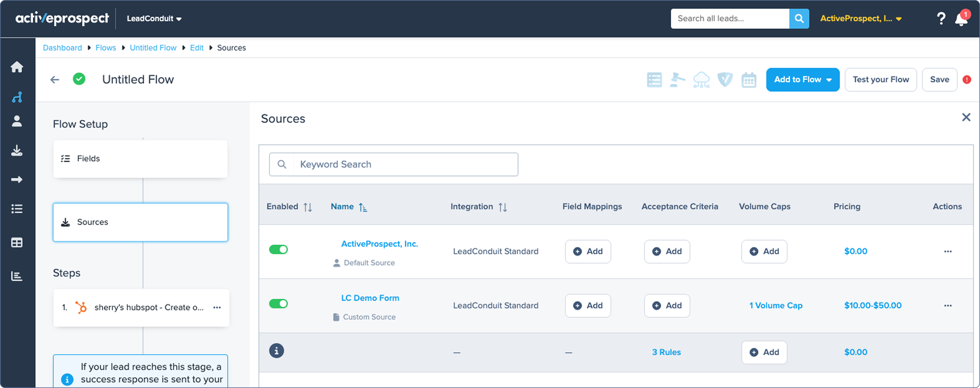Toggle enabled switch for LC Demo Form

(278, 304)
